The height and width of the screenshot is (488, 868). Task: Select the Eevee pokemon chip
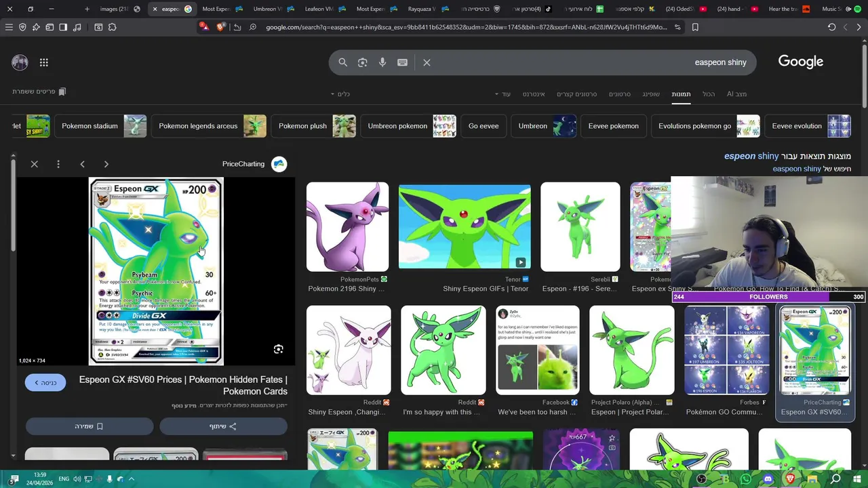tap(614, 126)
